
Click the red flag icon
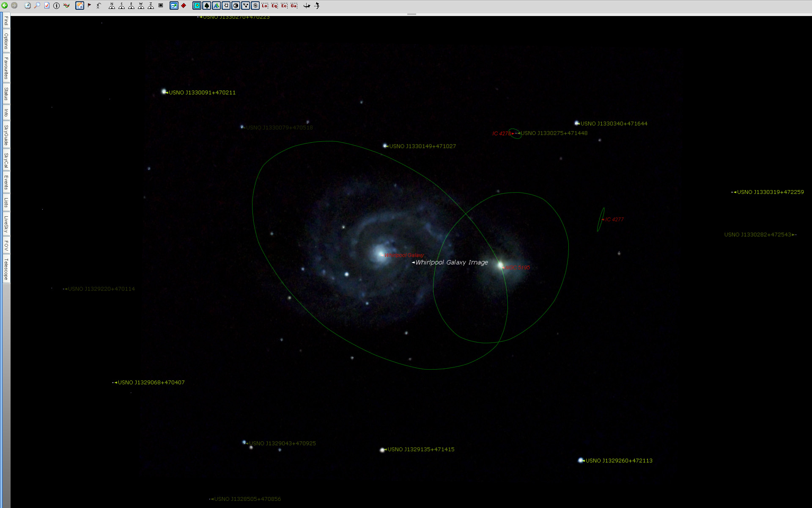pos(89,6)
